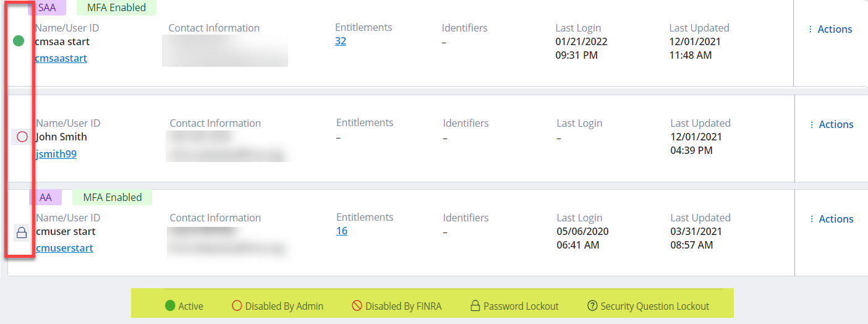View the 16 entitlements for cmuser start
The image size is (868, 324).
[342, 231]
